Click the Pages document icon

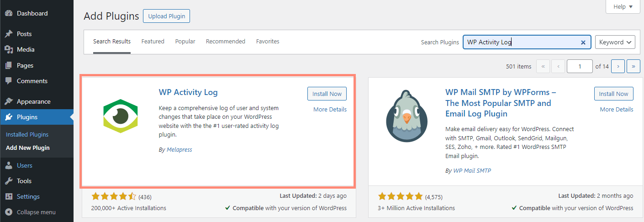[x=9, y=65]
